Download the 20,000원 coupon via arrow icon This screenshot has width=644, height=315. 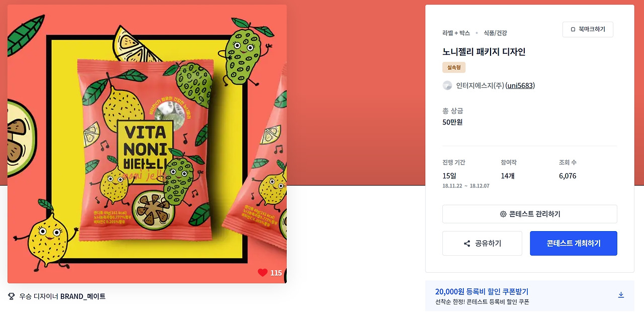(621, 295)
